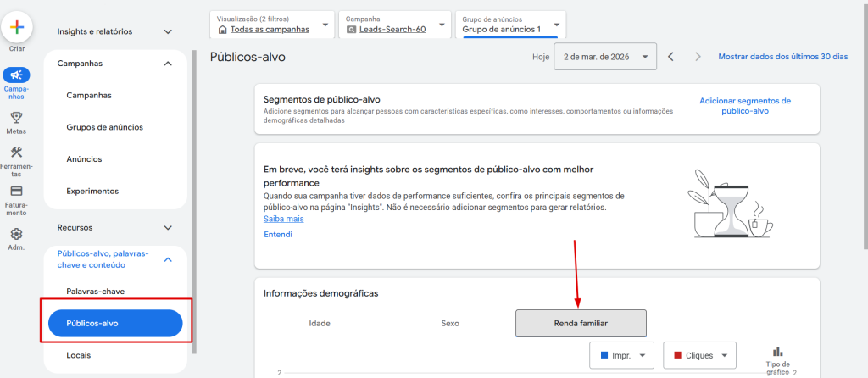Image resolution: width=868 pixels, height=378 pixels.
Task: Open the Faturamento card icon
Action: [x=17, y=191]
